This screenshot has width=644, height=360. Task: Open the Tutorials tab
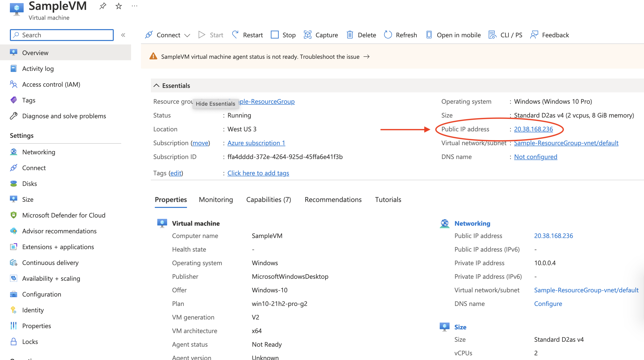[x=388, y=200]
